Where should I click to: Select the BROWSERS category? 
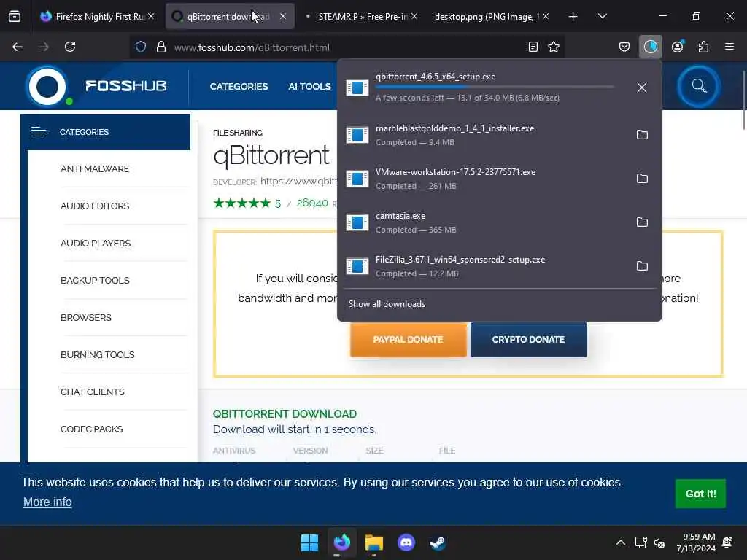point(86,318)
